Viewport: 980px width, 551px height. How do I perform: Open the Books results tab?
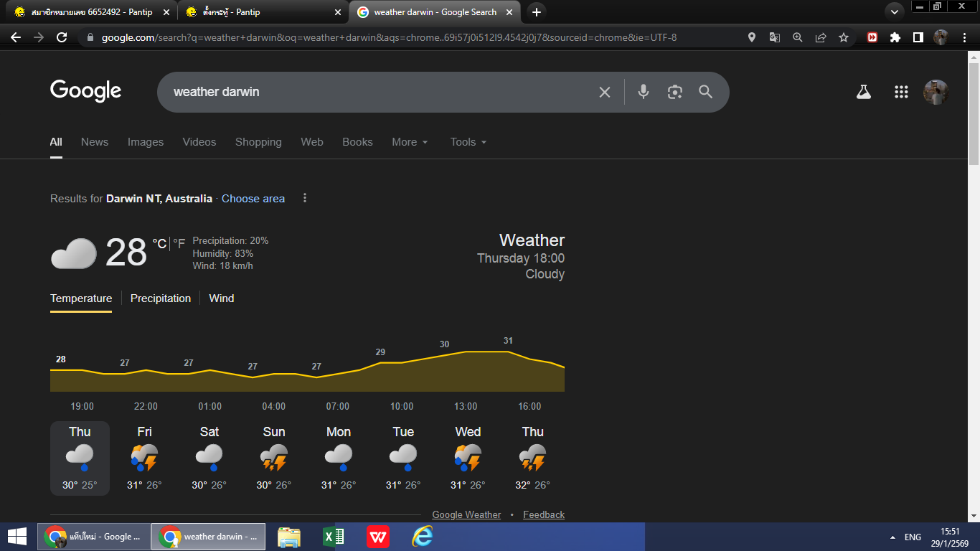pos(357,142)
